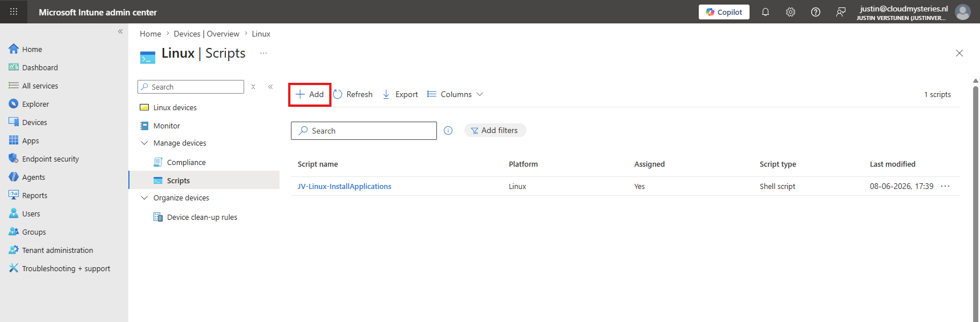Screen dimensions: 980x322
Task: Open the notifications bell
Action: coord(766,12)
